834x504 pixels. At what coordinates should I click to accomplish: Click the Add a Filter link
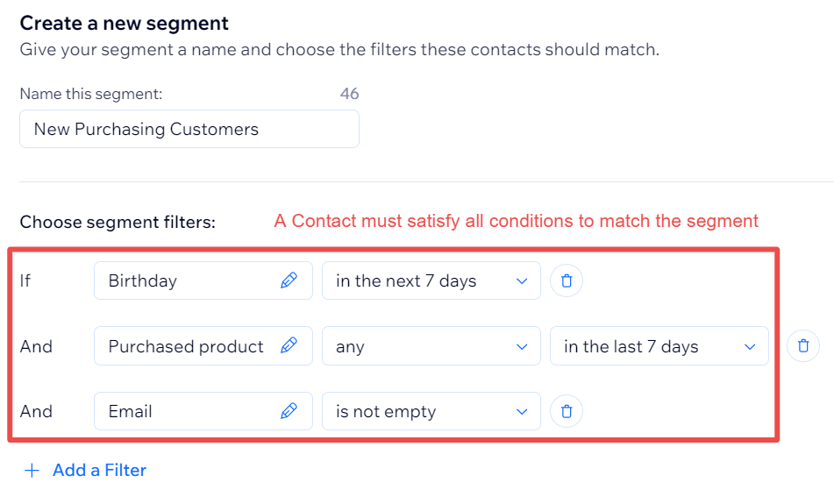pyautogui.click(x=99, y=471)
